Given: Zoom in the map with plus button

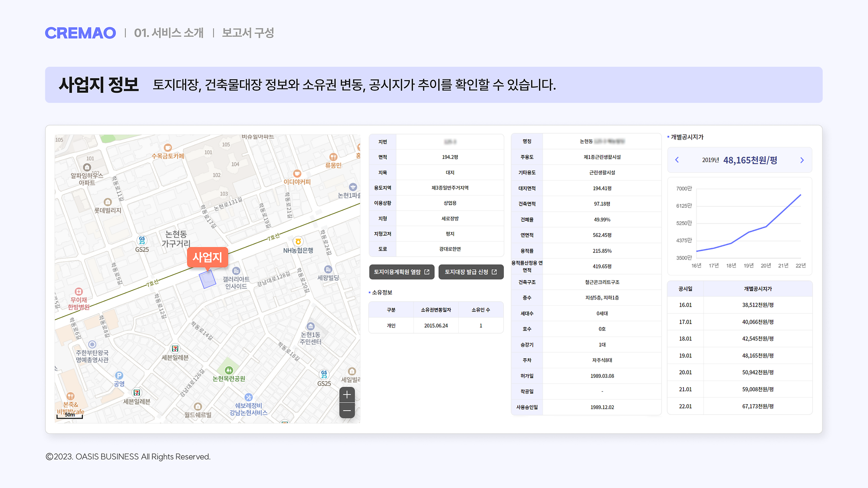Looking at the screenshot, I should pos(347,395).
